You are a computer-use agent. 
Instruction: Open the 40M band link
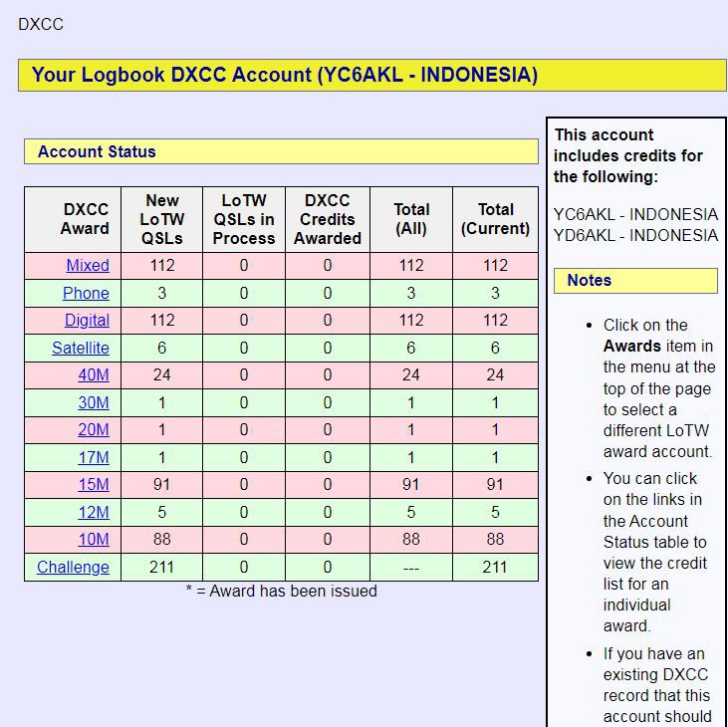pos(94,375)
